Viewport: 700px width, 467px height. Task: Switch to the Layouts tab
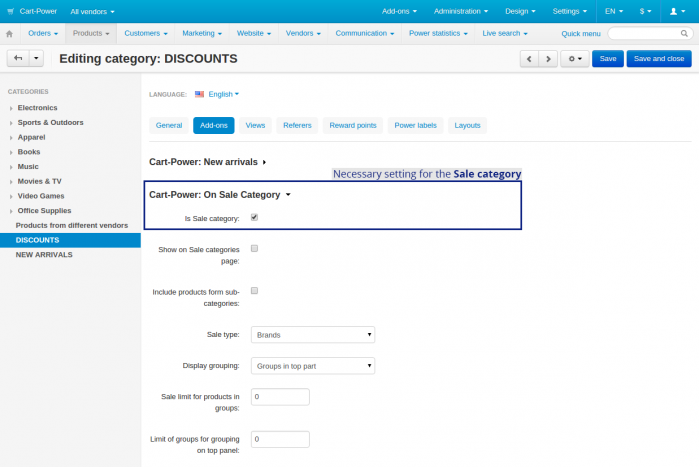(467, 125)
